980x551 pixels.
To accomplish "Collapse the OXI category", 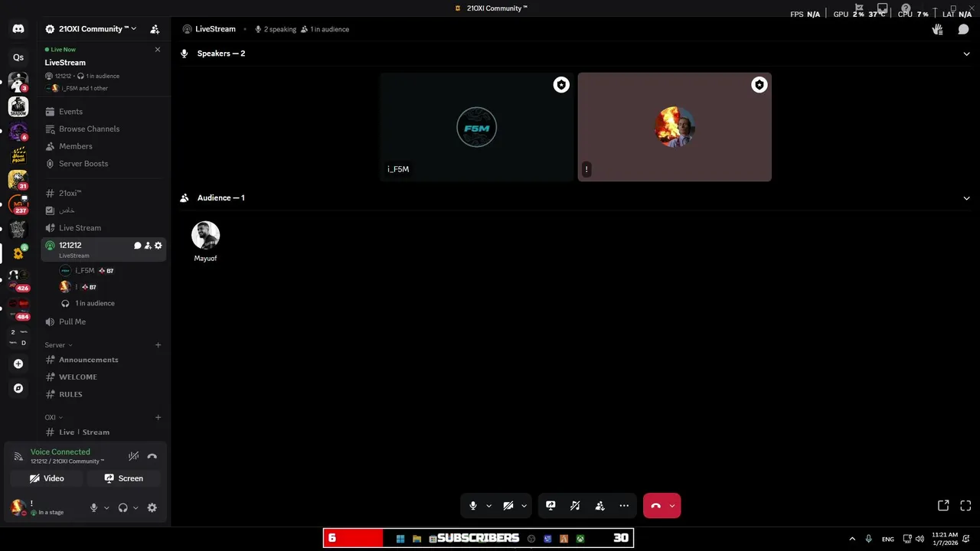I will click(x=53, y=418).
